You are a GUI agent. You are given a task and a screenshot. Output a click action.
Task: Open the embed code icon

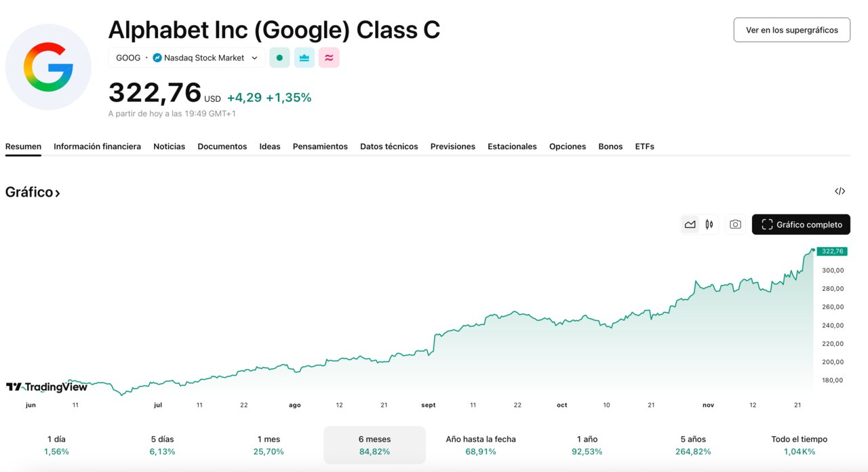coord(840,191)
